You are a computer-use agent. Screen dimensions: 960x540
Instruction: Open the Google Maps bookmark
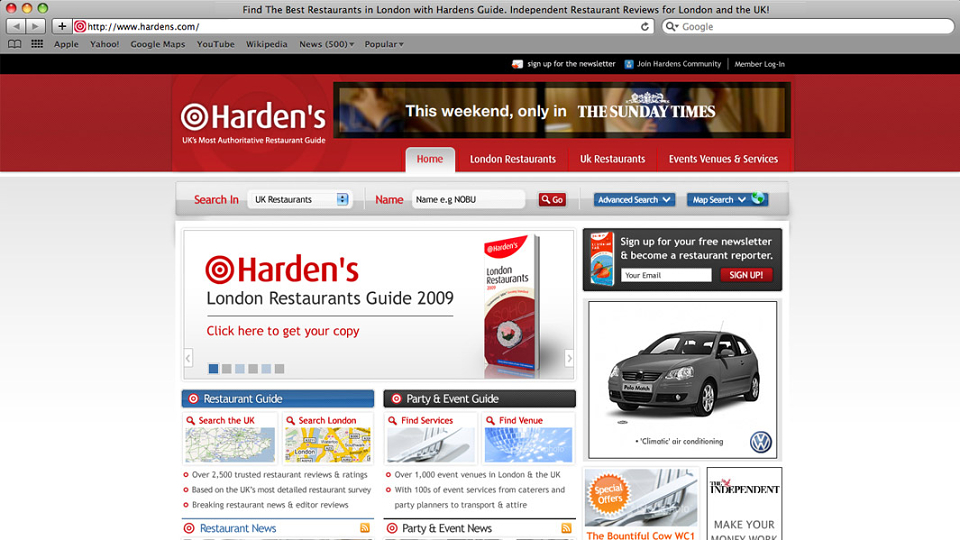pyautogui.click(x=157, y=44)
